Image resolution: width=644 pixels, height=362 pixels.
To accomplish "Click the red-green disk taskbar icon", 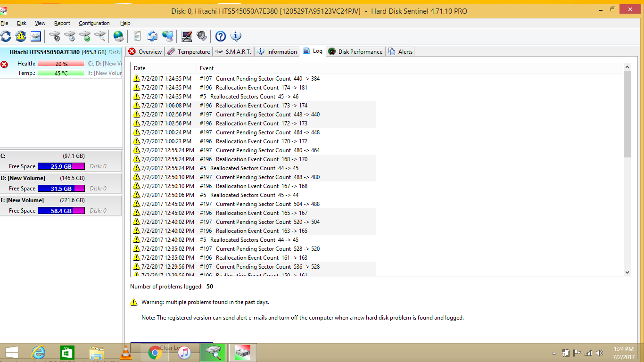I will pyautogui.click(x=243, y=352).
